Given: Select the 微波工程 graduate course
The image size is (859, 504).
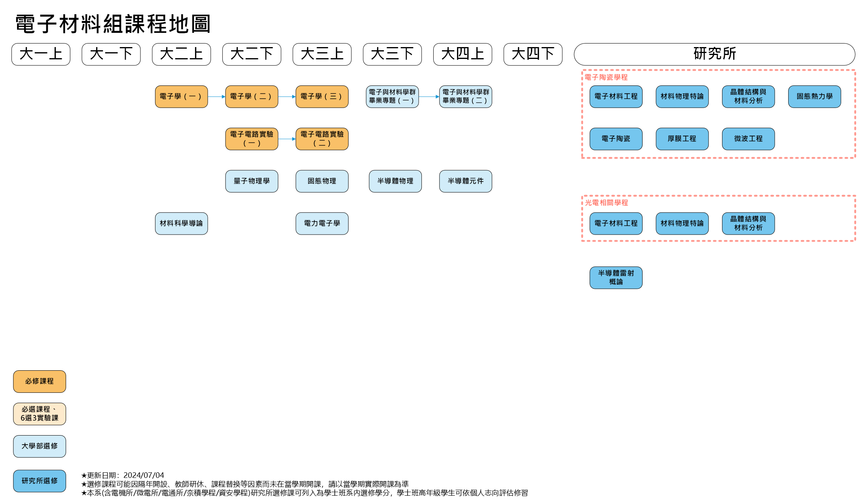Looking at the screenshot, I should (748, 139).
